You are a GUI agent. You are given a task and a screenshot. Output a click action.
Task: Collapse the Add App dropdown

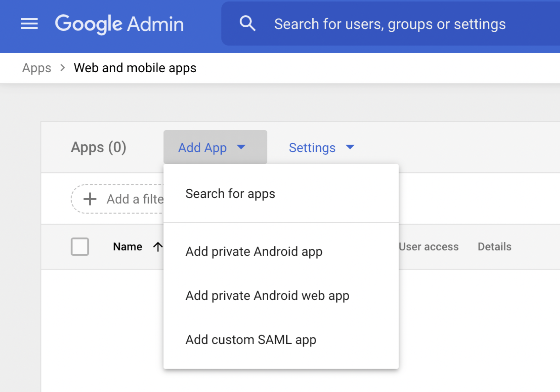[215, 147]
